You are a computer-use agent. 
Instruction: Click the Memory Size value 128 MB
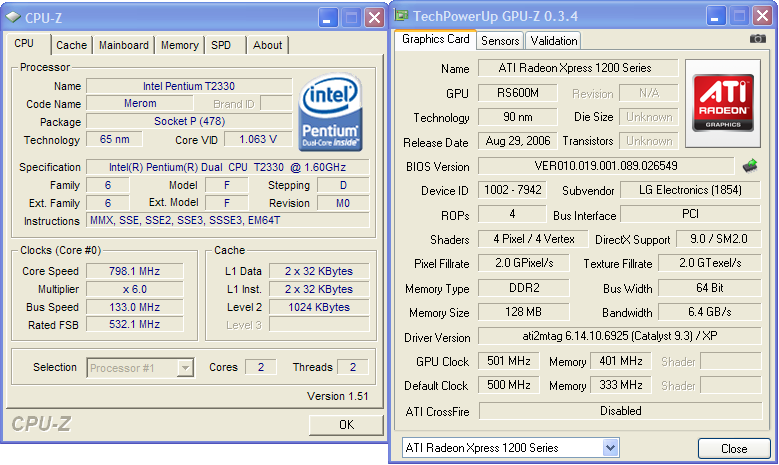coord(524,312)
